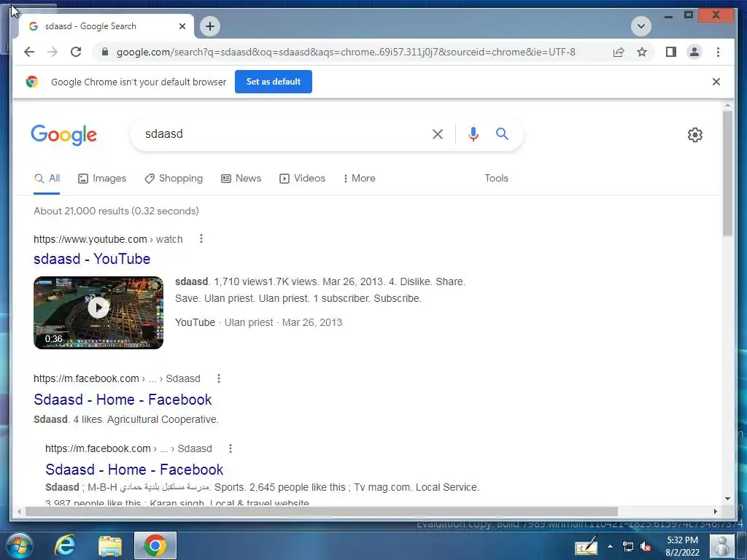Open the muted volume tray icon
This screenshot has height=560, width=747.
646,547
